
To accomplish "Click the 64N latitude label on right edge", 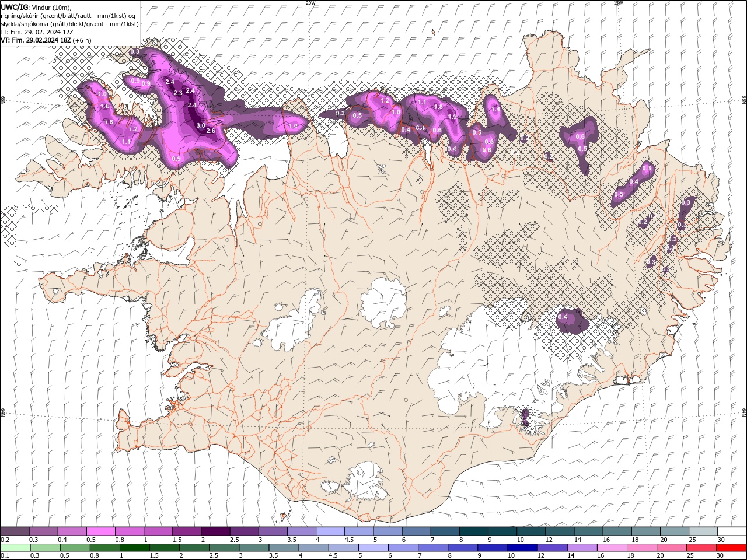I will click(744, 412).
